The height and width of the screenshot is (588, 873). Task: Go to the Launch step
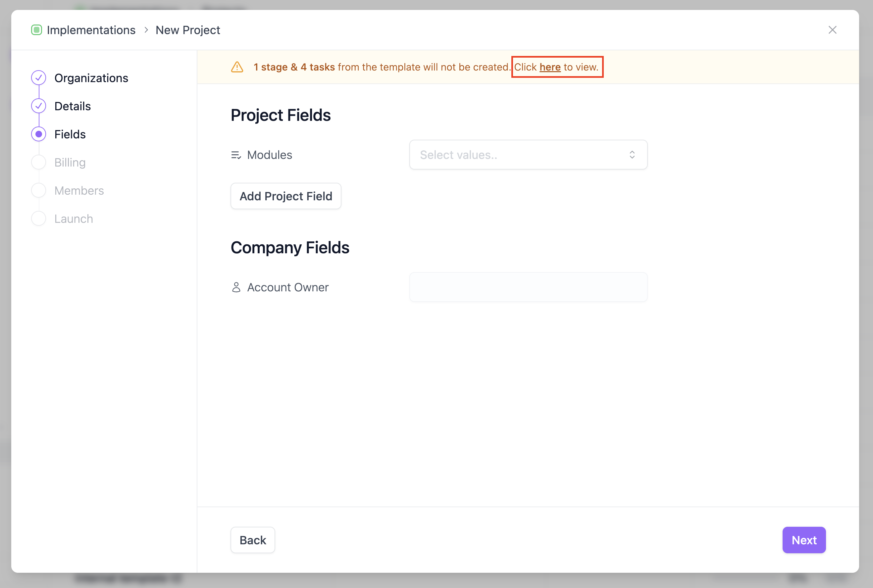click(74, 219)
